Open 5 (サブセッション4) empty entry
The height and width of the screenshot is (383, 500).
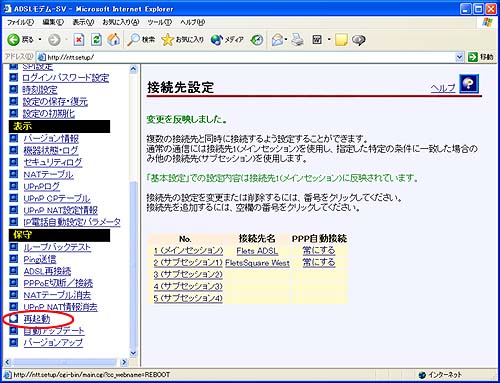click(x=188, y=298)
